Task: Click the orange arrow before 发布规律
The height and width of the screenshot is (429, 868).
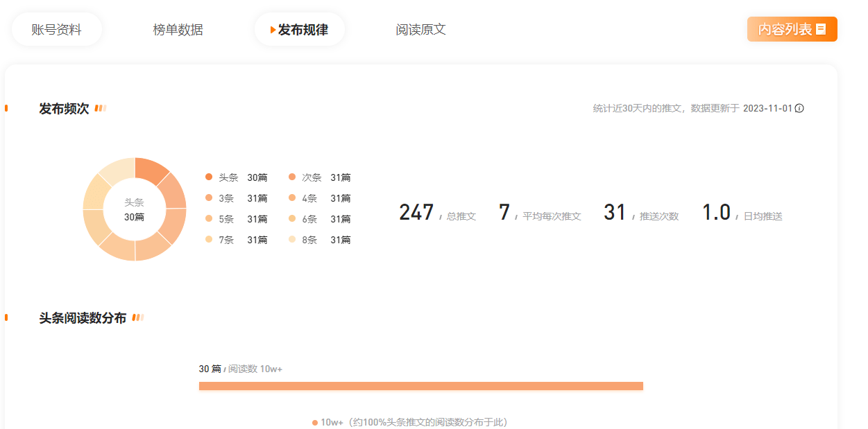Action: tap(273, 30)
